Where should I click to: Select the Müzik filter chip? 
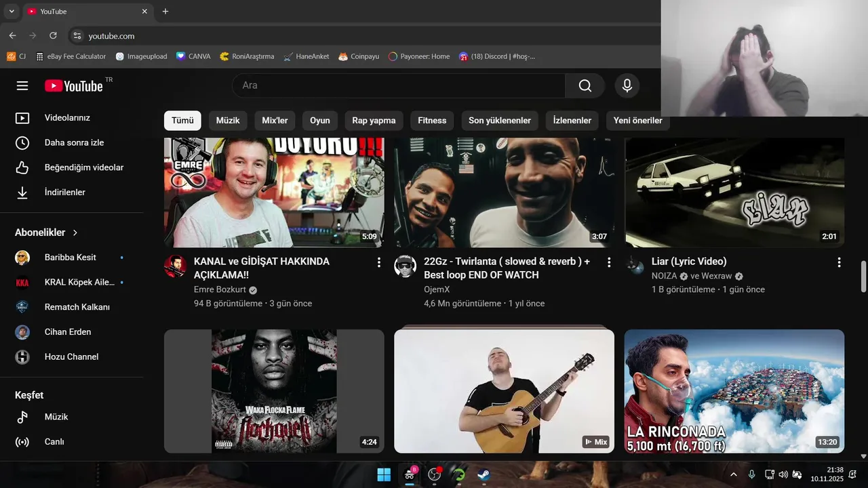tap(228, 121)
